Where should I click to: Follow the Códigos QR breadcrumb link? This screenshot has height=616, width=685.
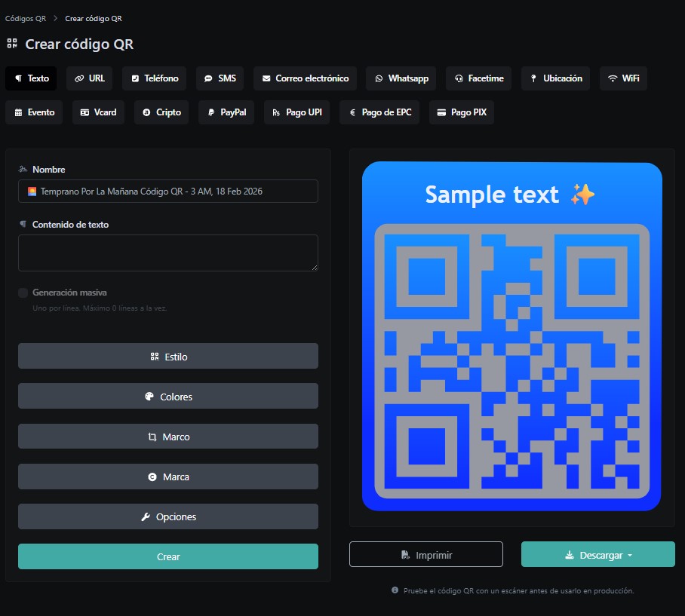(23, 18)
